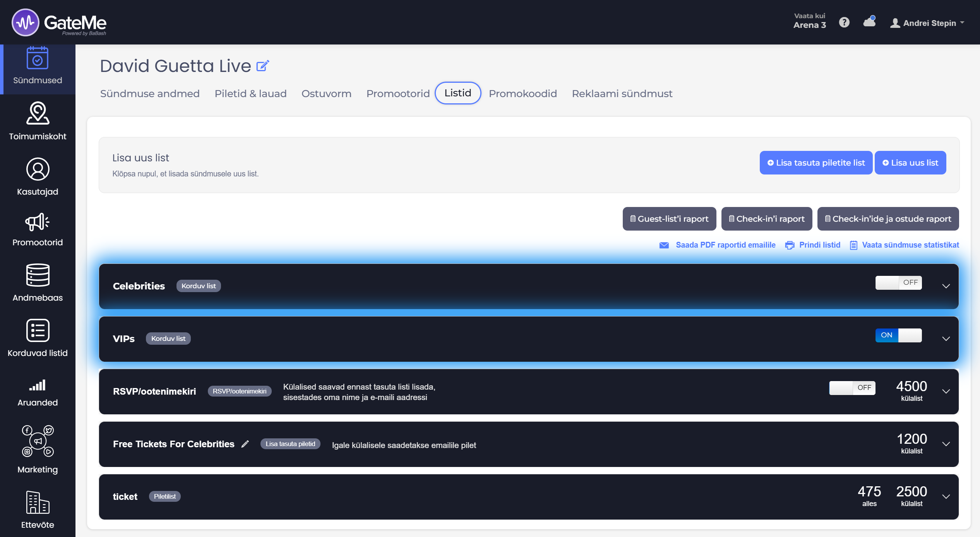Open the help question mark icon
Viewport: 980px width, 537px height.
click(844, 22)
